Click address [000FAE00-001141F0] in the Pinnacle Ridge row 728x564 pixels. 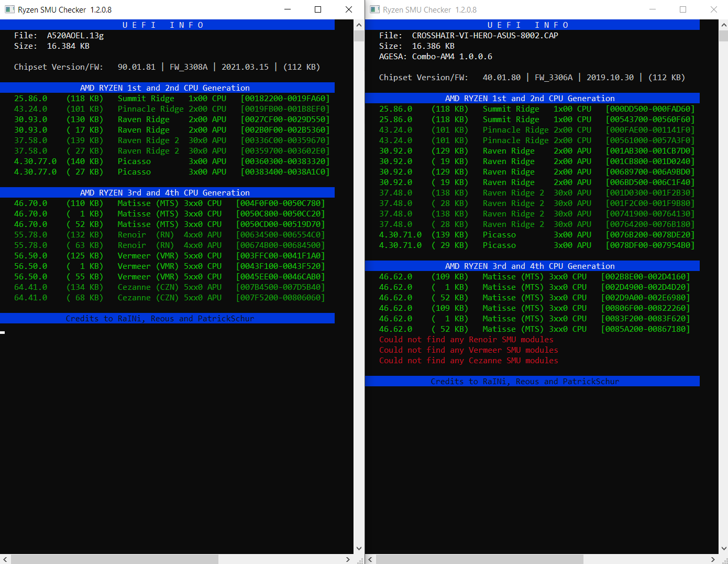pos(650,130)
